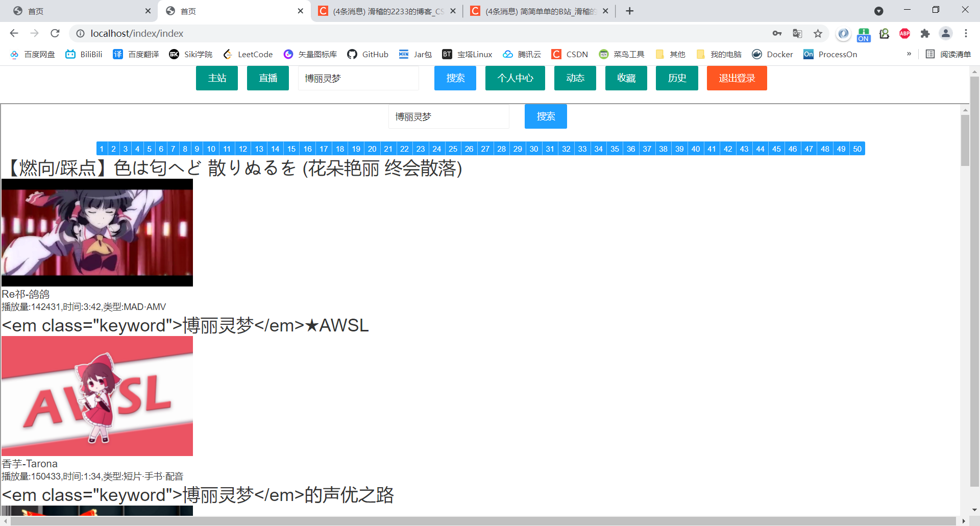Click the 主站 navigation button
The height and width of the screenshot is (526, 980).
[x=217, y=78]
